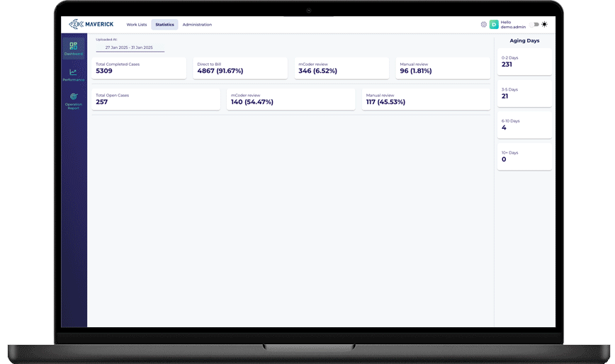Click the Uploaded At date range field
The height and width of the screenshot is (364, 615).
click(130, 47)
